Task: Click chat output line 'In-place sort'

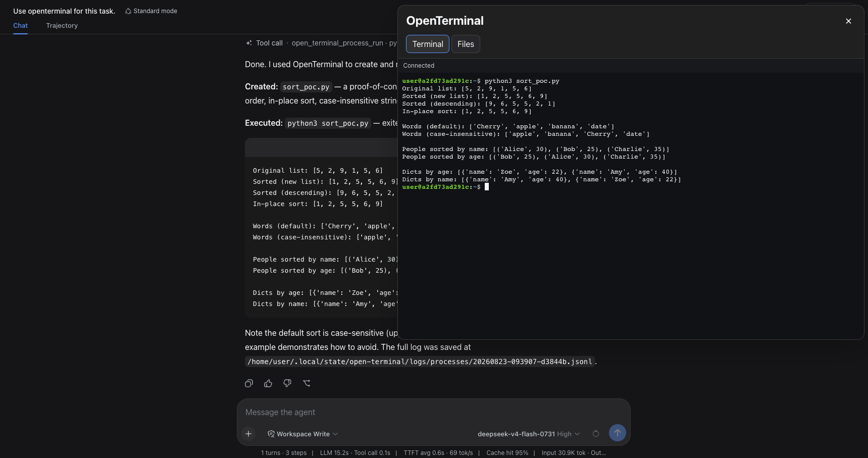Action: pyautogui.click(x=318, y=204)
